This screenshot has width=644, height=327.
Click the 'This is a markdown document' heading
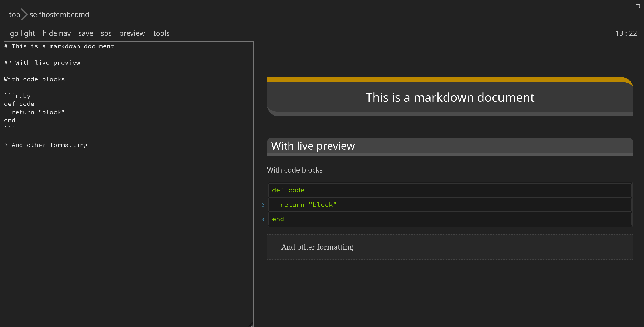point(450,97)
